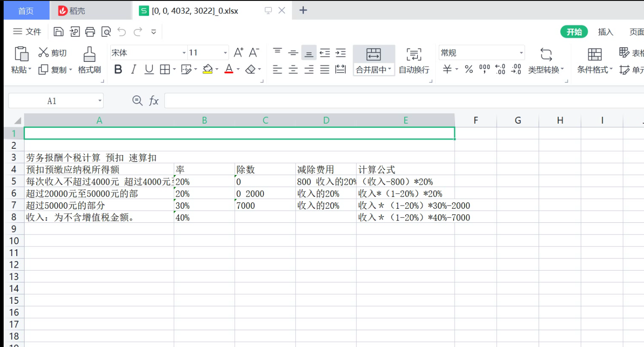Open the 常规 number format dropdown
Viewport: 644px width, 347px height.
tap(521, 53)
